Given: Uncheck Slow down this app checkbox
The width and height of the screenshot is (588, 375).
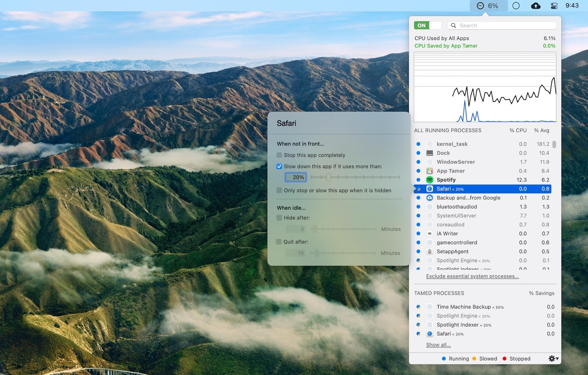Looking at the screenshot, I should point(279,166).
